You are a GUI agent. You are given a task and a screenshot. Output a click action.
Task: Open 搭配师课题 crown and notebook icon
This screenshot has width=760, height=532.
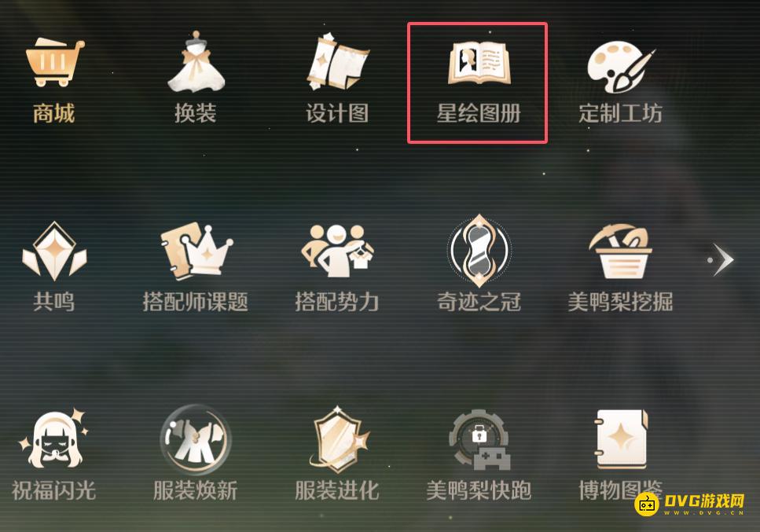tap(196, 251)
